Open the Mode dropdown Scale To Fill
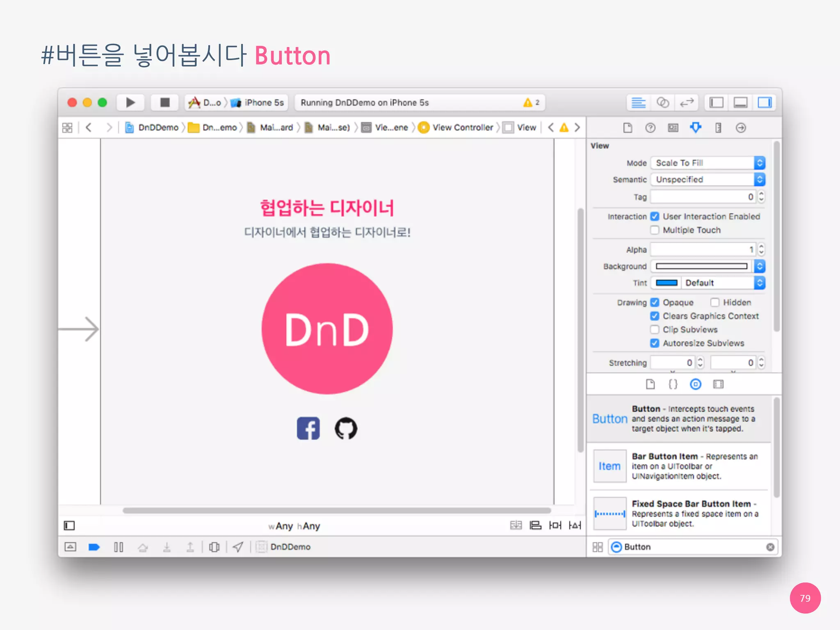 click(x=708, y=163)
